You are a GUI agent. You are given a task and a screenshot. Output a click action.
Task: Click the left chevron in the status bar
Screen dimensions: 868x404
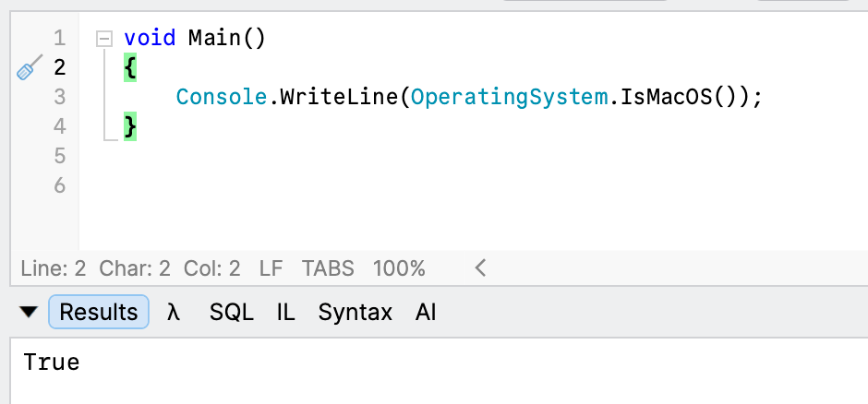[x=480, y=268]
